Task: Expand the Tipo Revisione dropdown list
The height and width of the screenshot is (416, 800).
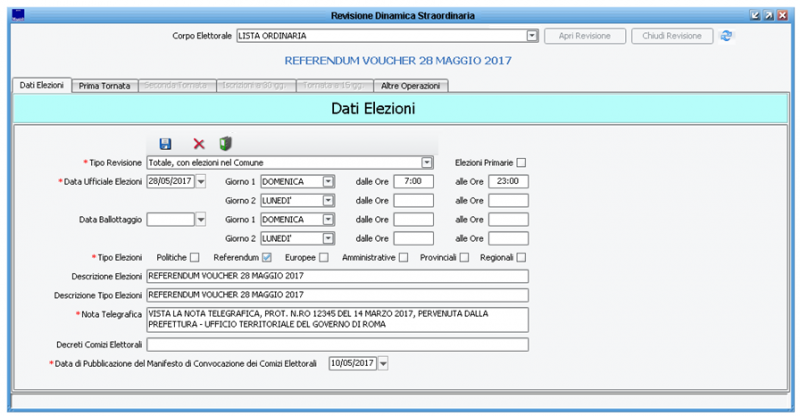Action: tap(427, 162)
